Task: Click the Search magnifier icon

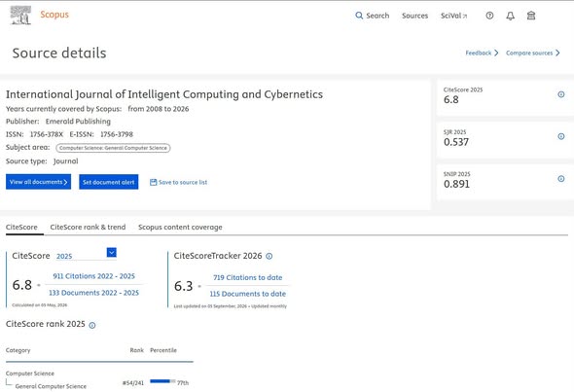Action: pos(359,16)
